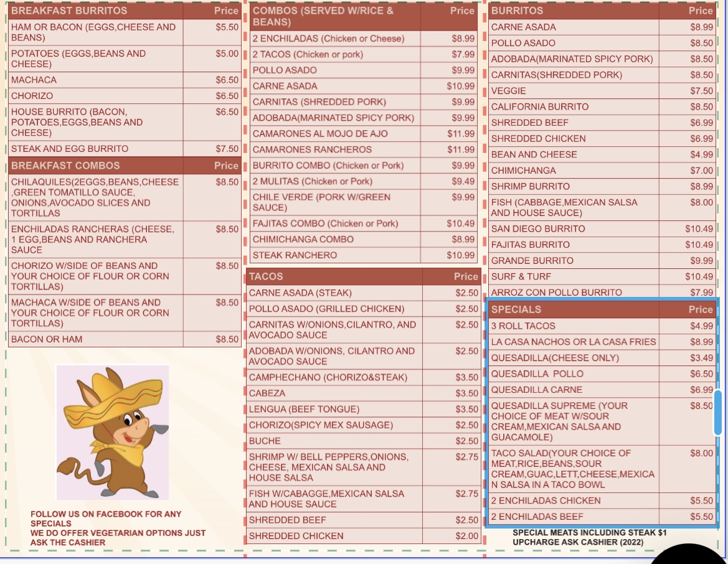Click LA CASA NACHOS OR LA CASA FRIES
This screenshot has height=564, width=728.
pos(573,342)
